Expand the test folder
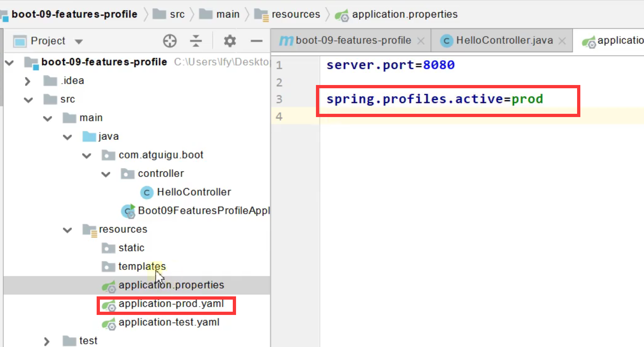The height and width of the screenshot is (347, 644). [x=46, y=341]
